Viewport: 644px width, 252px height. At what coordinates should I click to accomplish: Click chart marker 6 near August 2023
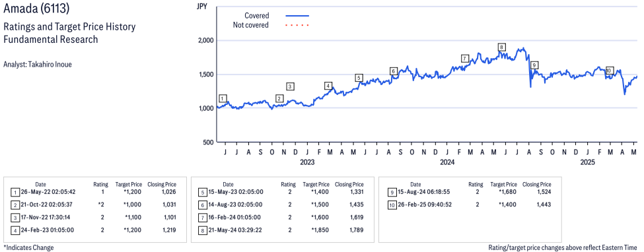[394, 71]
